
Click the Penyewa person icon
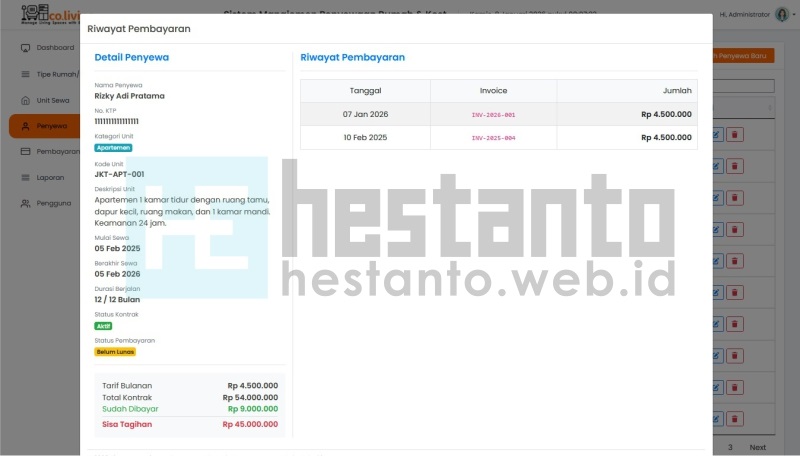point(24,127)
